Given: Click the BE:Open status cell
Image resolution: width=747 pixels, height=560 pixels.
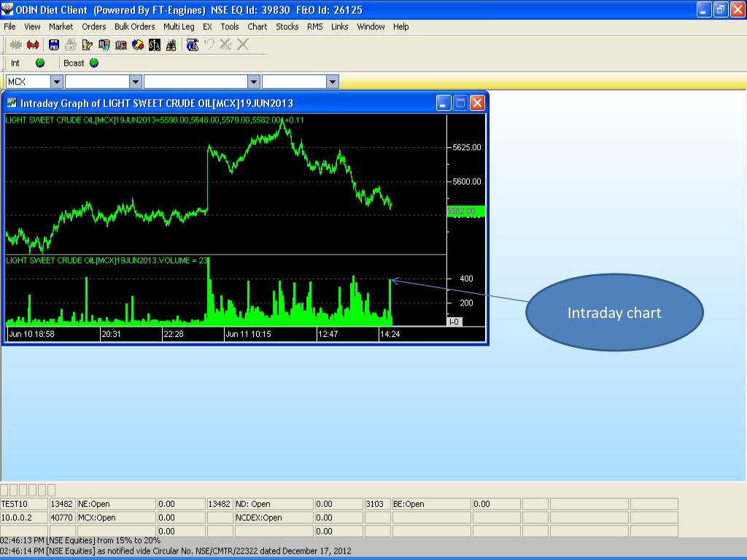Looking at the screenshot, I should [432, 504].
